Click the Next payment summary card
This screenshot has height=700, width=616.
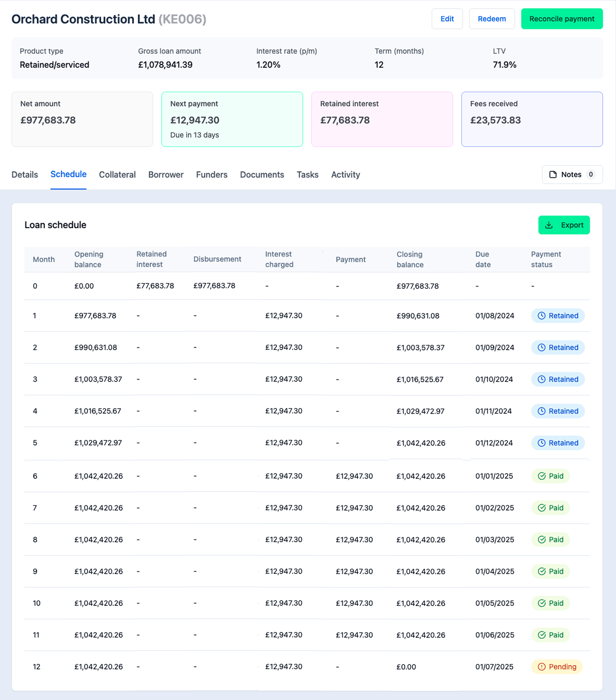point(232,119)
